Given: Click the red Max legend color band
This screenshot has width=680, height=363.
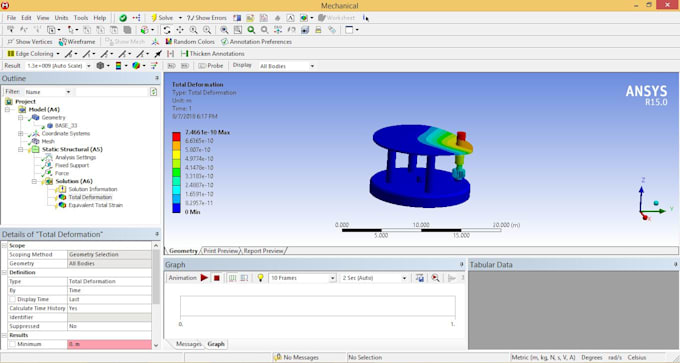Looking at the screenshot, I should (177, 137).
